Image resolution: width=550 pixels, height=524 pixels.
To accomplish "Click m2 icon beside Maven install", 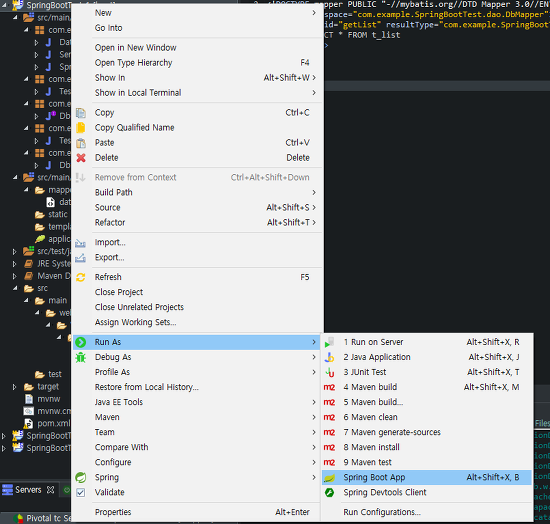I will pyautogui.click(x=329, y=448).
